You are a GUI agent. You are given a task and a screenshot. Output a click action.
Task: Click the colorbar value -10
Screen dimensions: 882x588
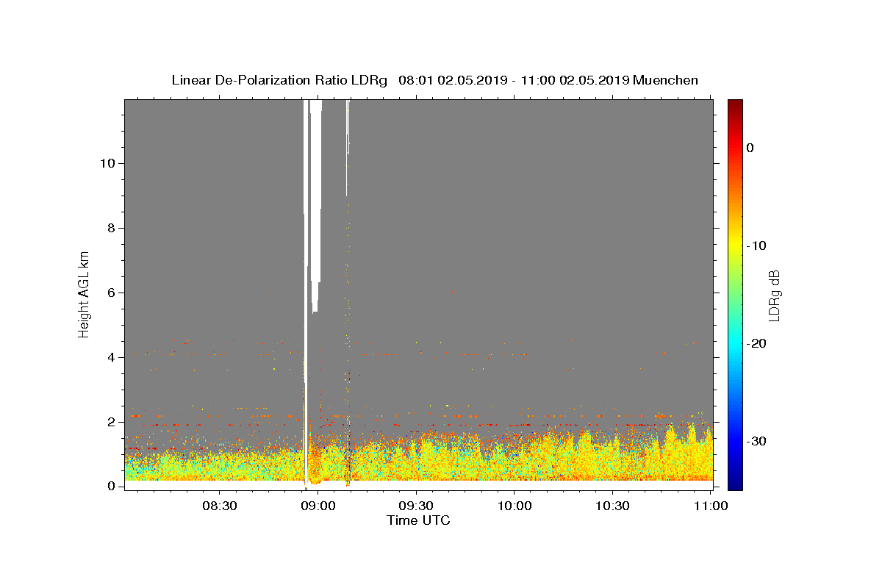pos(757,245)
